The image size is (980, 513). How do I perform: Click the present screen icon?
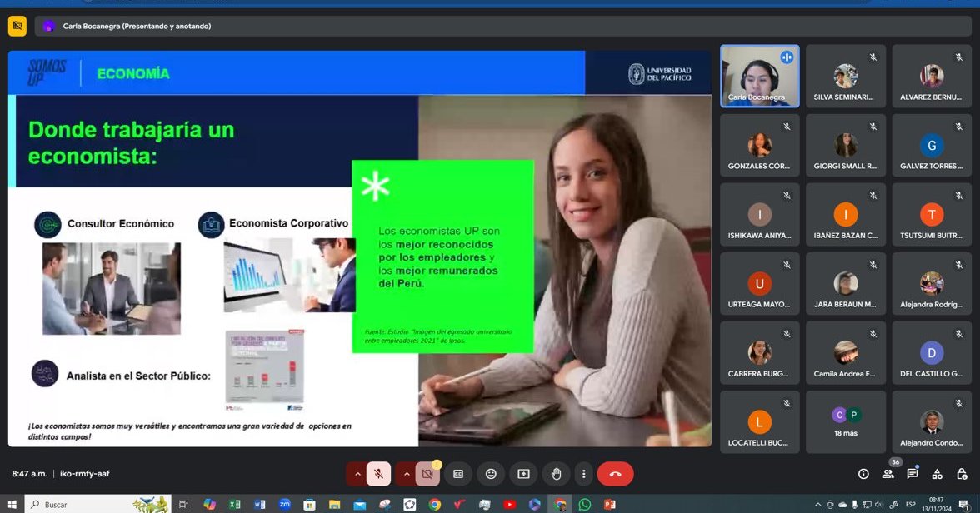click(523, 474)
